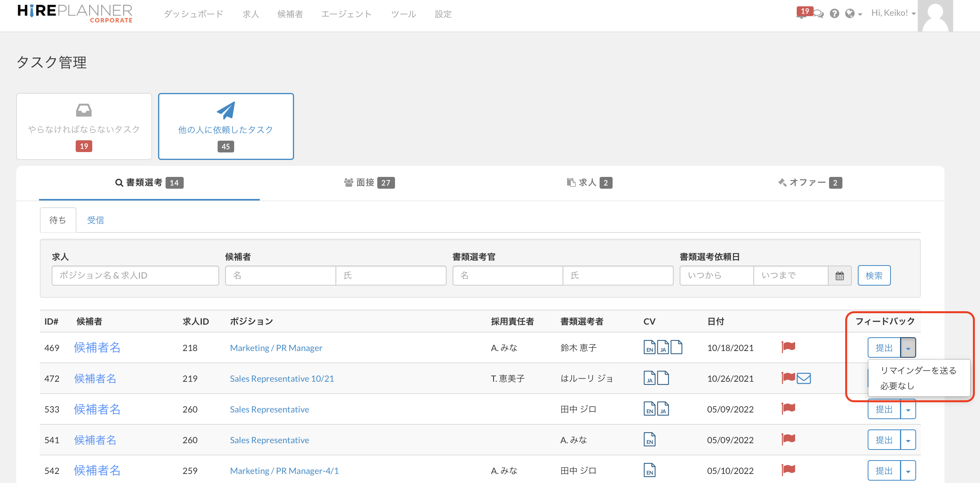Open the help question mark icon
The image size is (980, 483).
pos(834,14)
